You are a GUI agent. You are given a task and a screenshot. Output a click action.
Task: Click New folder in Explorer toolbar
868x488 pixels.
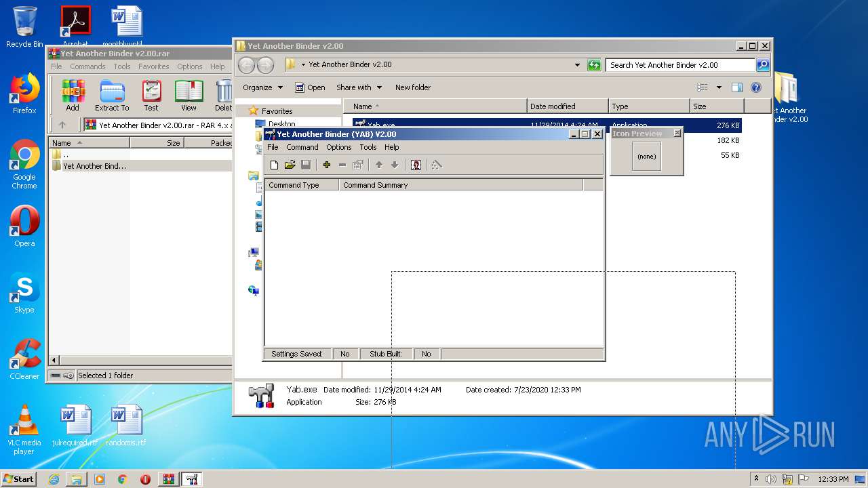pyautogui.click(x=413, y=87)
